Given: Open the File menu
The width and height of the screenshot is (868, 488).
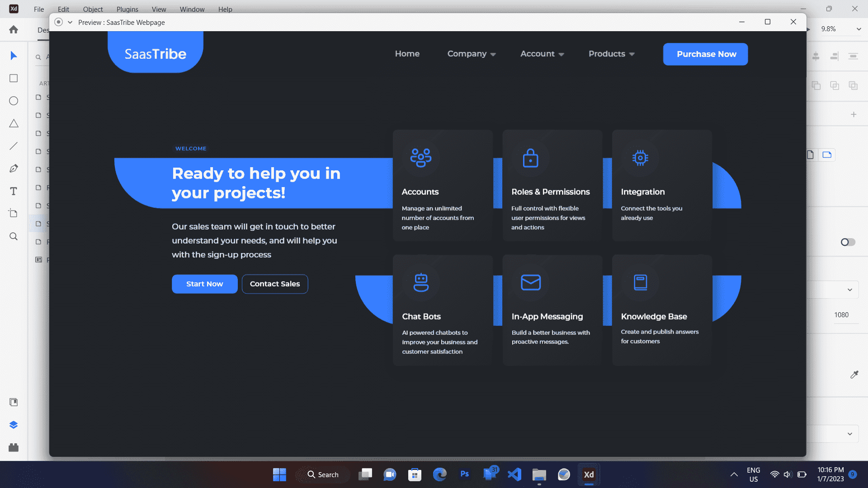Looking at the screenshot, I should tap(39, 9).
